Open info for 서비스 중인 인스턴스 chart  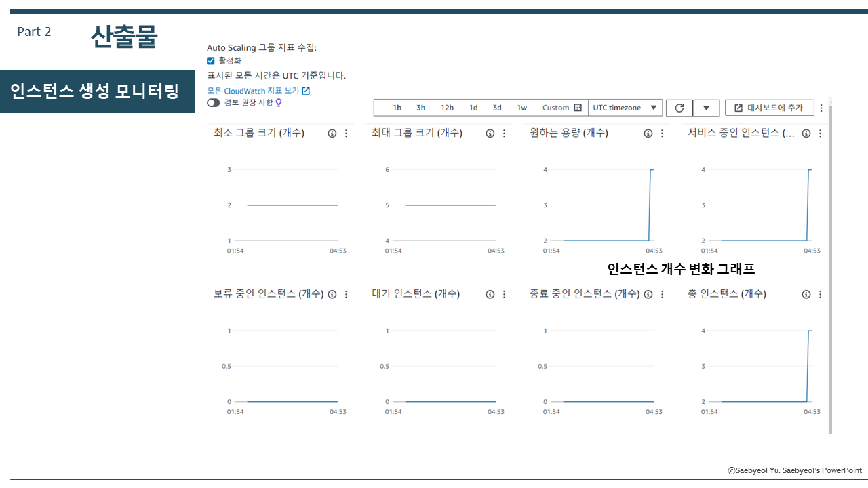pyautogui.click(x=806, y=134)
